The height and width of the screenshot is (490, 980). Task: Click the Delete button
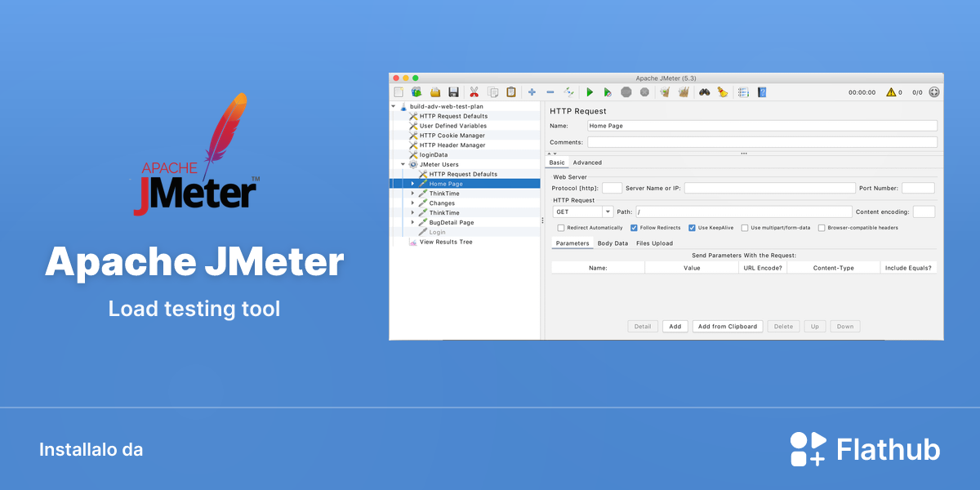[783, 327]
